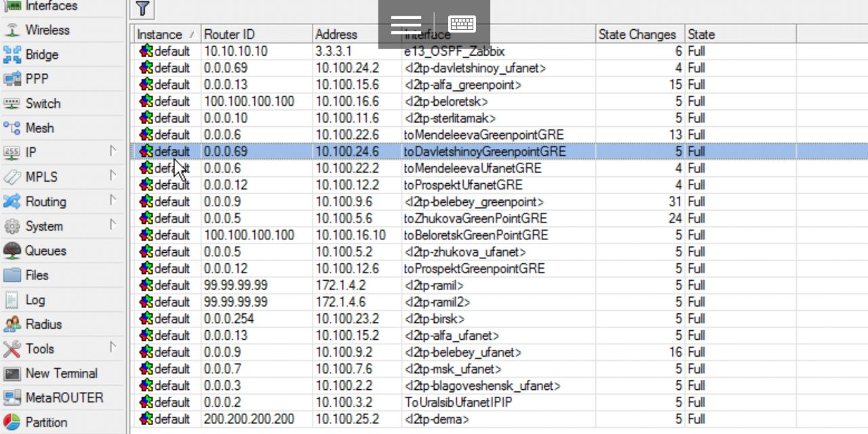Screen dimensions: 868x434
Task: Sort by Router ID column header
Action: click(257, 34)
